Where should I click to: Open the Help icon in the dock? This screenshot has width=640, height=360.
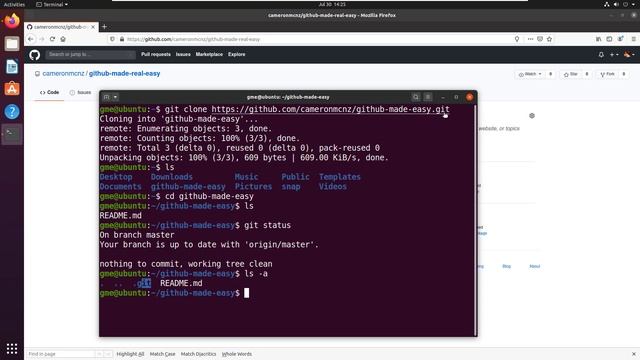click(12, 111)
